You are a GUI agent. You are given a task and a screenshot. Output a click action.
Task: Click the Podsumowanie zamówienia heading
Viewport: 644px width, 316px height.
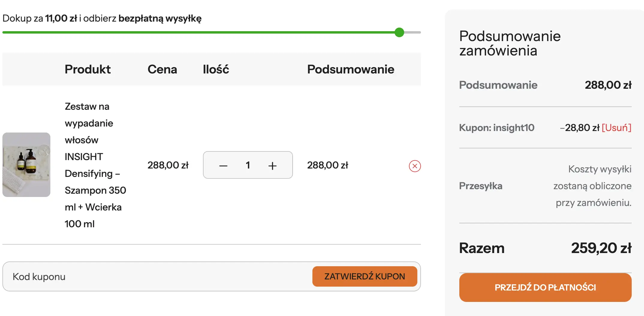click(x=510, y=43)
